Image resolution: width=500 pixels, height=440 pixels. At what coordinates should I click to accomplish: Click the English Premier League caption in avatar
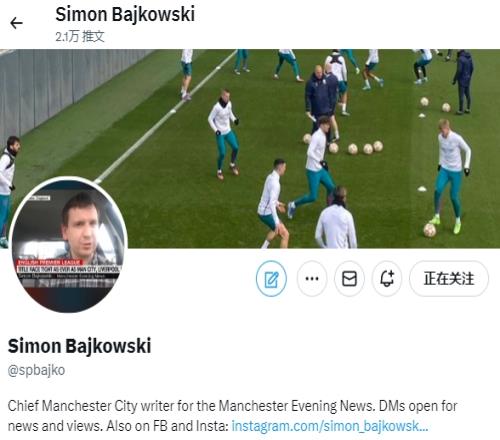coord(49,262)
